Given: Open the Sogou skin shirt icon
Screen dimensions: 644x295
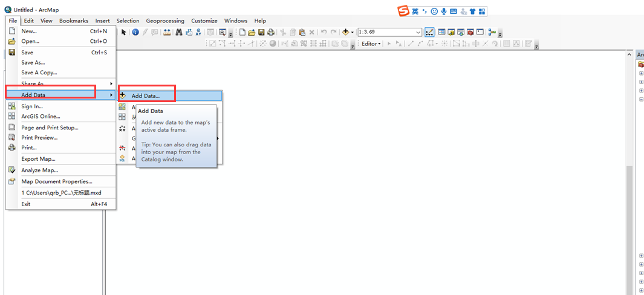Looking at the screenshot, I should pos(473,11).
